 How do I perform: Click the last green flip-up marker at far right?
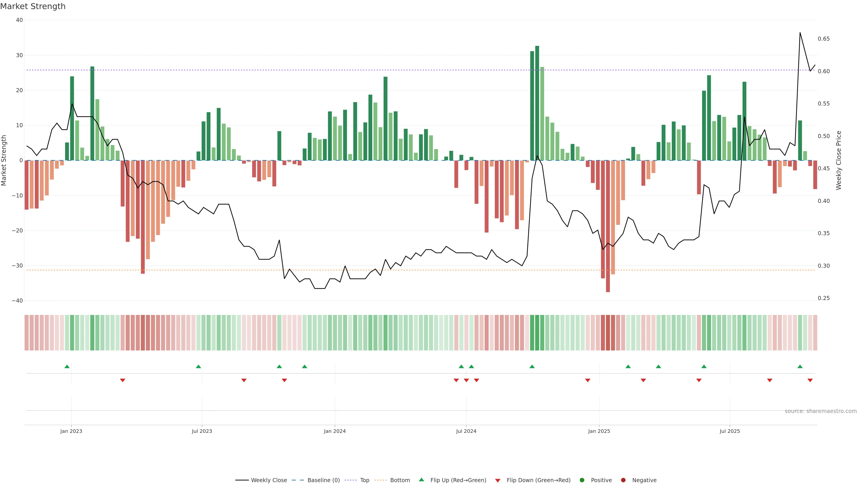pos(800,366)
